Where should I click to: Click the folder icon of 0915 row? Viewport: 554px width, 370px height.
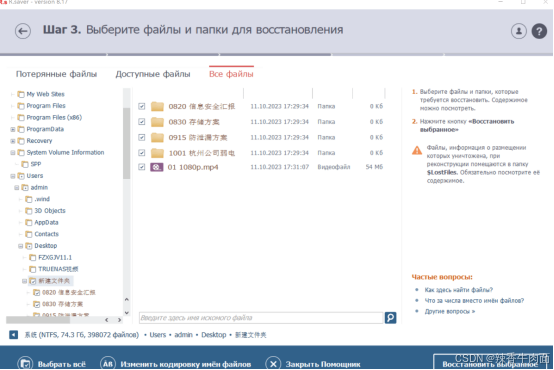[157, 137]
